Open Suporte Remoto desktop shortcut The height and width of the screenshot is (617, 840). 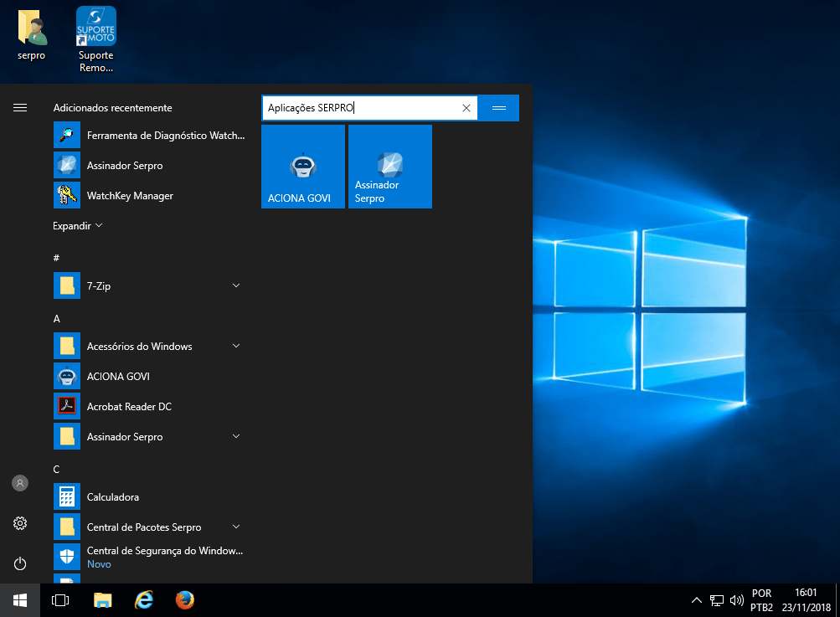pyautogui.click(x=95, y=38)
